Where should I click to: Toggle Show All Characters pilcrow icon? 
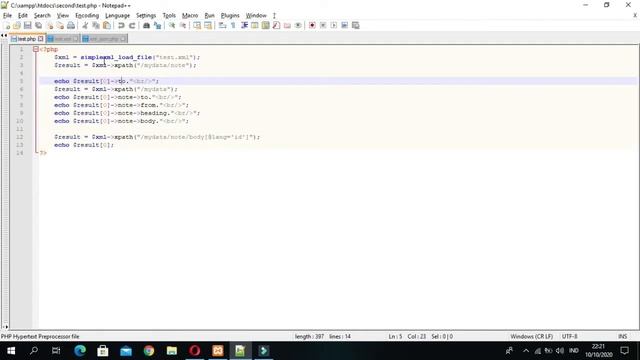233,25
